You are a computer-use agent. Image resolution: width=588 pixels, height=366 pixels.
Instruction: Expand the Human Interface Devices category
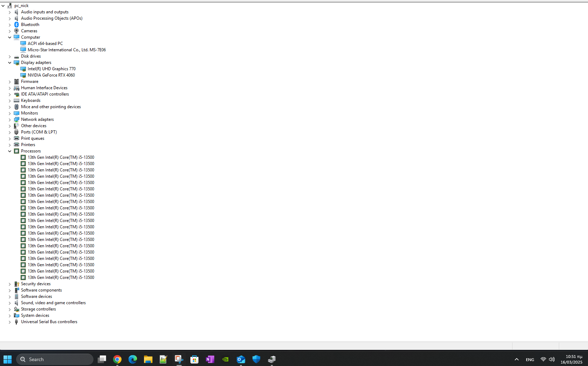coord(10,88)
